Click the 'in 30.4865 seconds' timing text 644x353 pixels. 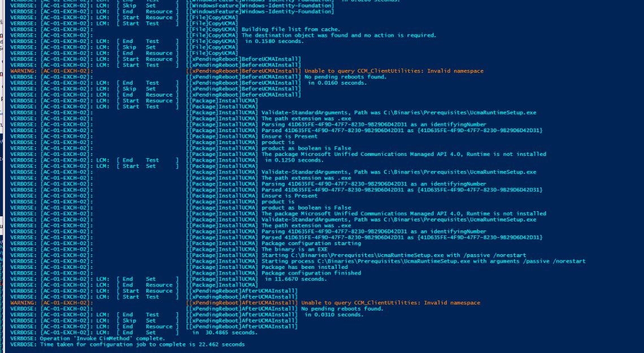[x=224, y=333]
